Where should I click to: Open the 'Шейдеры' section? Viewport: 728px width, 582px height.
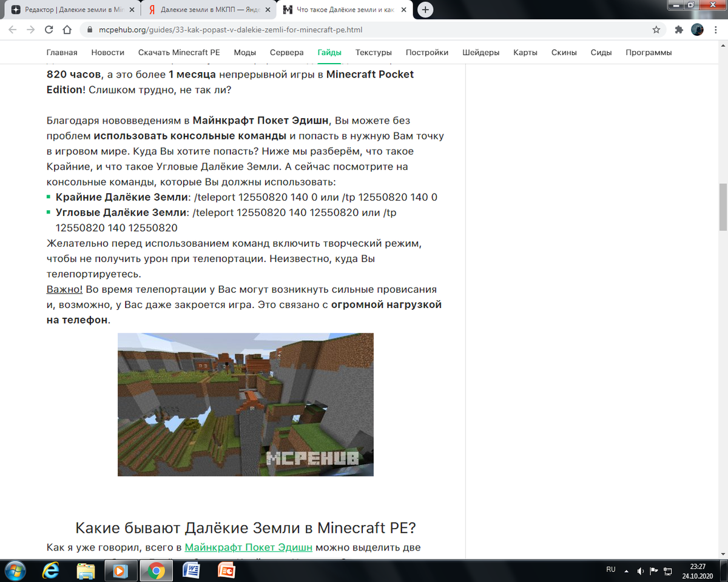[481, 53]
